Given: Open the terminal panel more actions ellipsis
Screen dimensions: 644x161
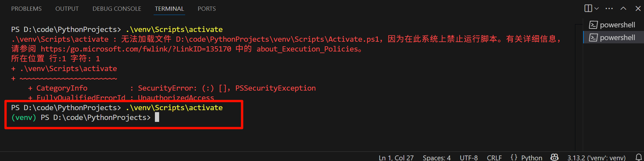Looking at the screenshot, I should (609, 8).
